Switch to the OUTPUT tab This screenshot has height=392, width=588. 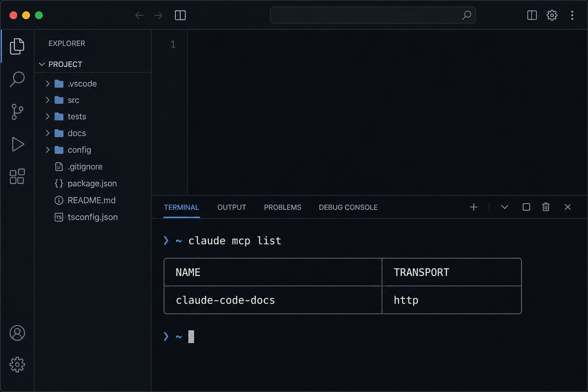(x=232, y=207)
